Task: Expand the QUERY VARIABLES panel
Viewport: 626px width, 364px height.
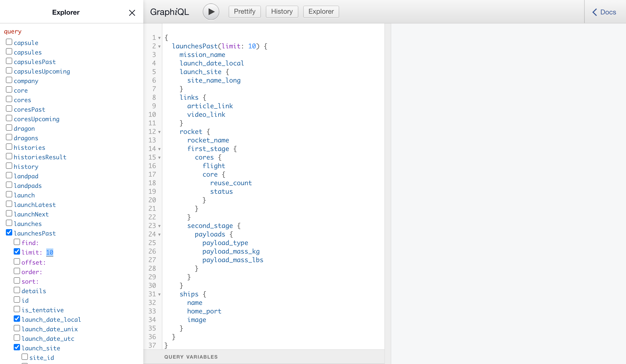Action: coord(264,357)
